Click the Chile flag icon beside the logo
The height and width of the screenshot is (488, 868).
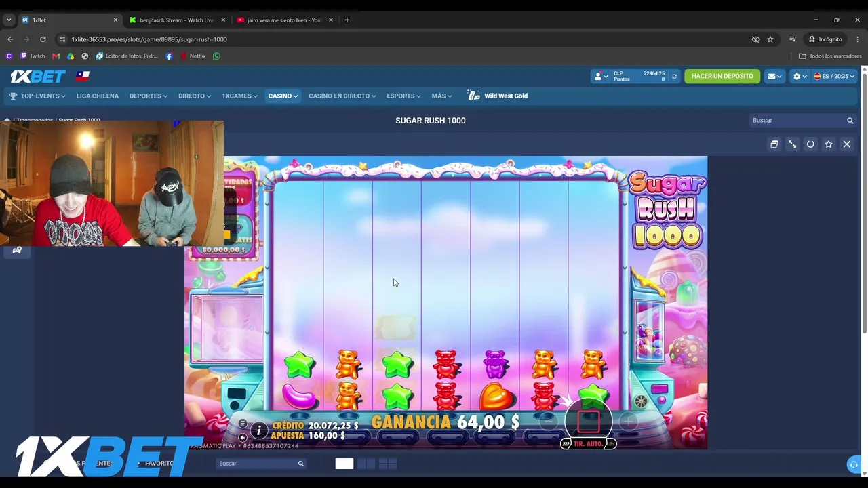(x=83, y=76)
